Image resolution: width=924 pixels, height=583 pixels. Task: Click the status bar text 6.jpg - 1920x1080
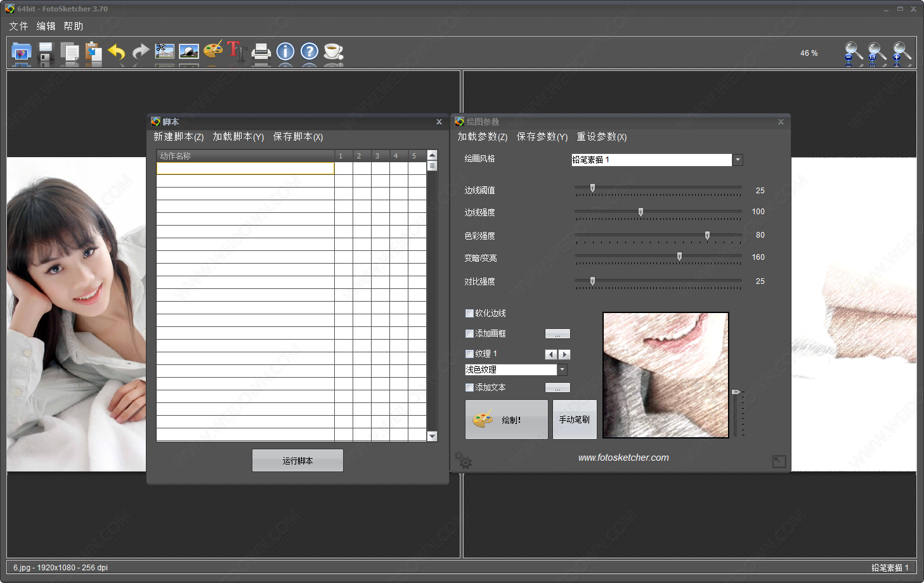tap(61, 568)
